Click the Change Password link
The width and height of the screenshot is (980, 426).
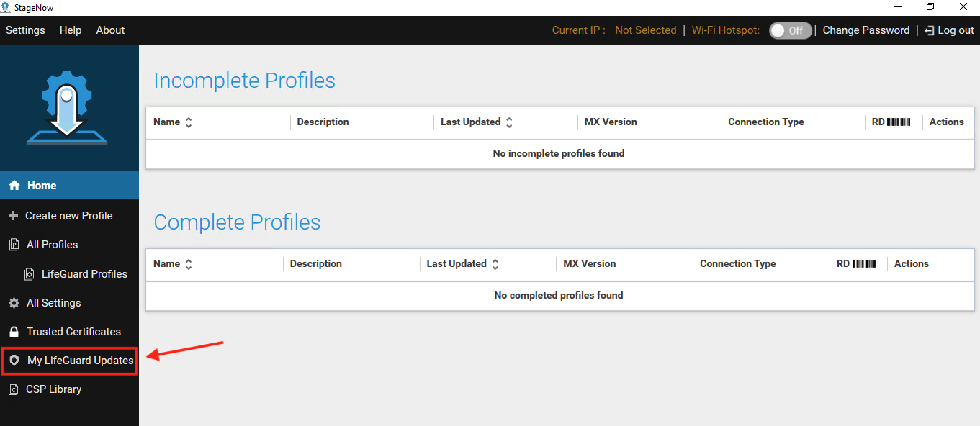[x=866, y=30]
